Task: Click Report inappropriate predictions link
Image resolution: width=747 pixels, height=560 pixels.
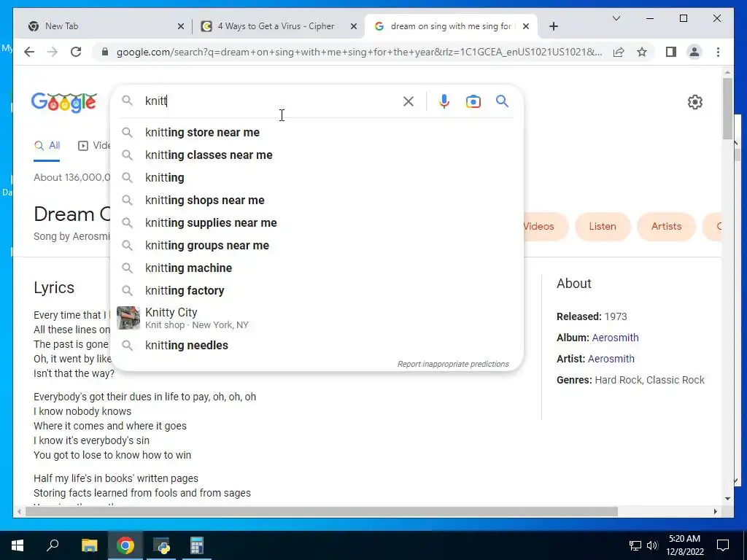Action: coord(453,364)
